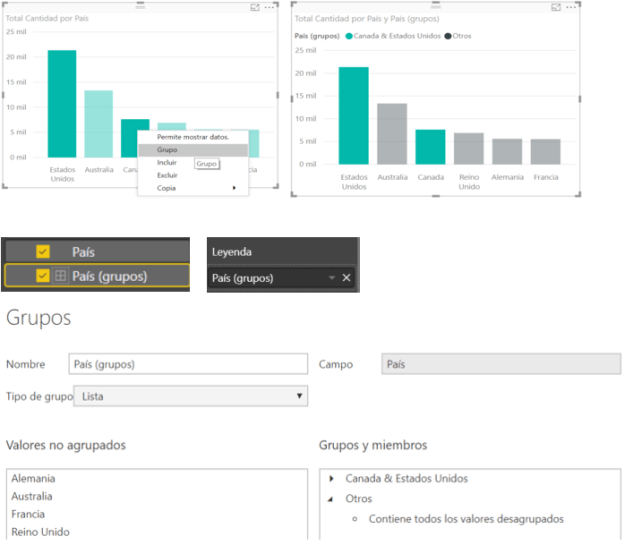The width and height of the screenshot is (625, 545).
Task: Choose Excluir from the context menu
Action: pyautogui.click(x=167, y=175)
